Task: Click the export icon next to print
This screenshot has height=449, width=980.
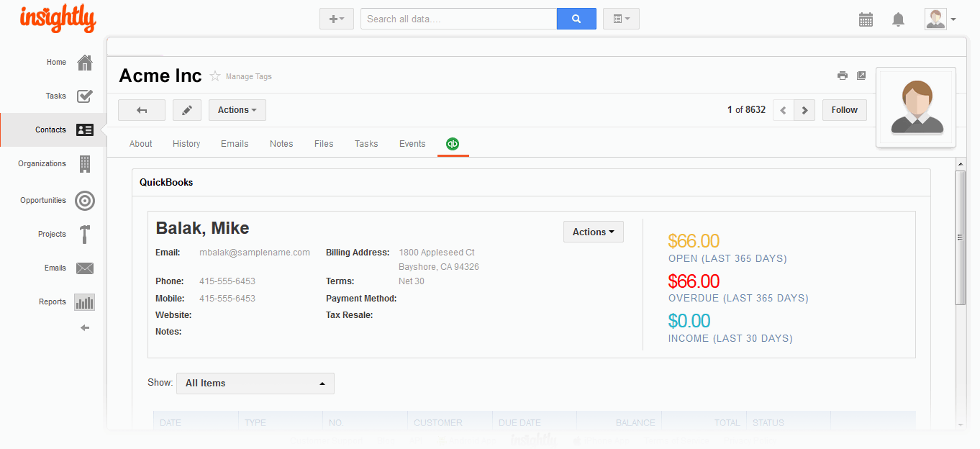Action: (861, 76)
